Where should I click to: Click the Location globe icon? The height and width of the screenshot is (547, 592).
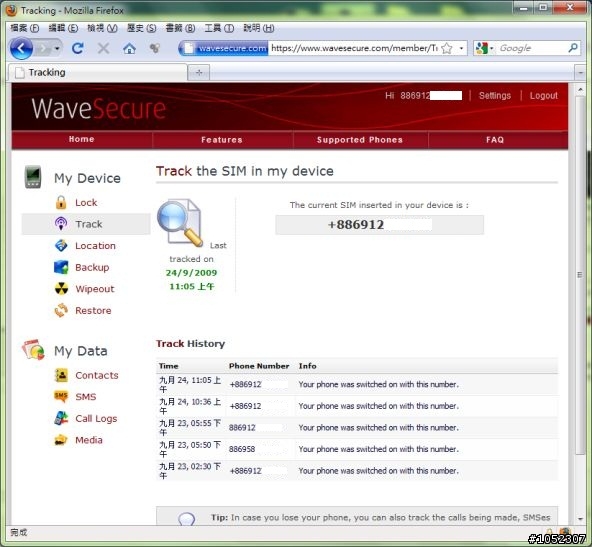pyautogui.click(x=61, y=246)
